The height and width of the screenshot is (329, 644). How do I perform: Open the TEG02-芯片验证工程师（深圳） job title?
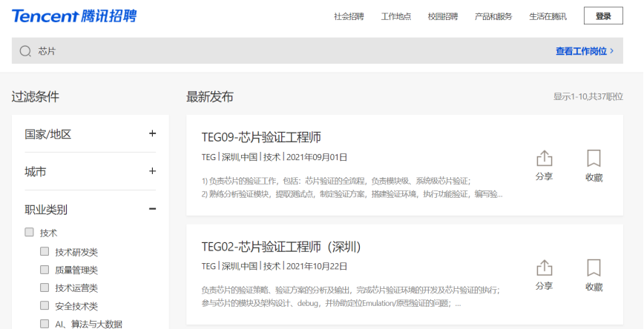coord(281,247)
